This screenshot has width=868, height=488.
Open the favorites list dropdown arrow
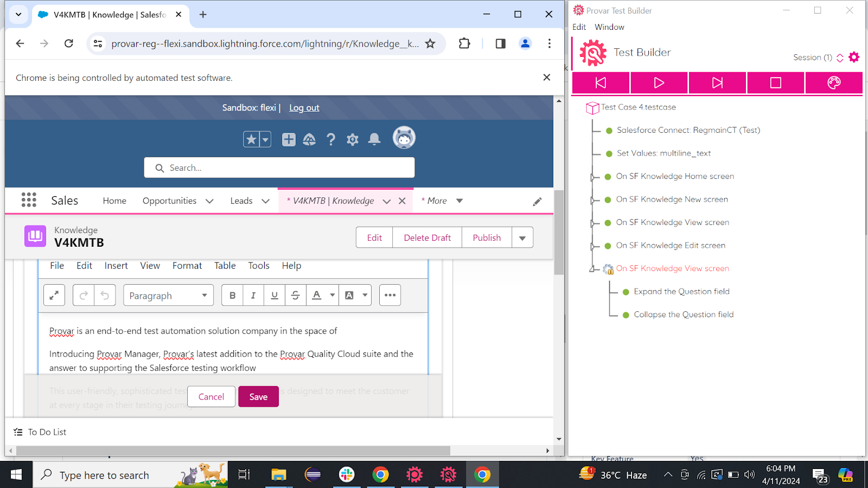pyautogui.click(x=265, y=139)
